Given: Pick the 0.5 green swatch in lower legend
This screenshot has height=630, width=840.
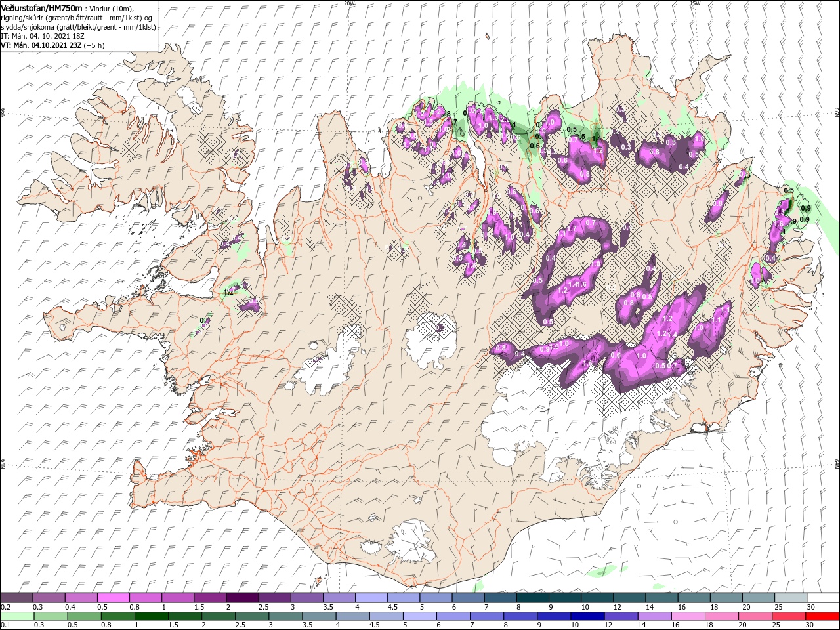Looking at the screenshot, I should click(x=84, y=616).
